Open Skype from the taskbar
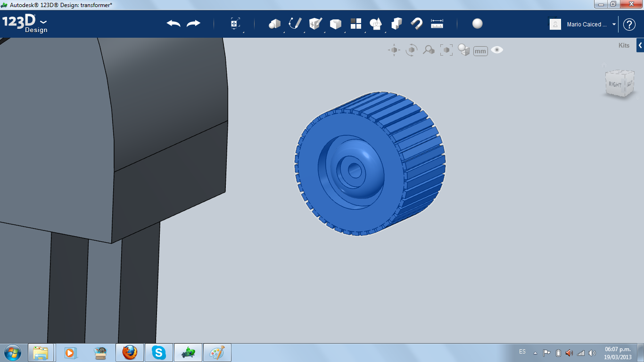 click(158, 353)
